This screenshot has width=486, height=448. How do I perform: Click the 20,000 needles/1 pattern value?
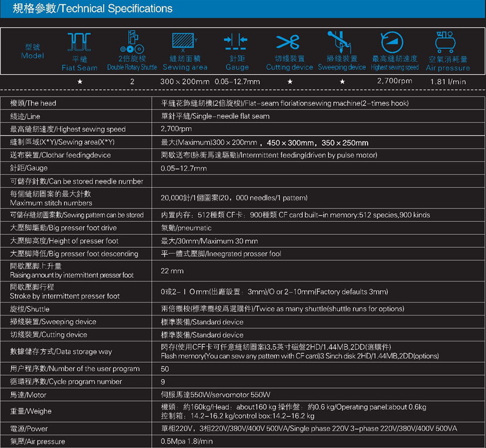(234, 198)
